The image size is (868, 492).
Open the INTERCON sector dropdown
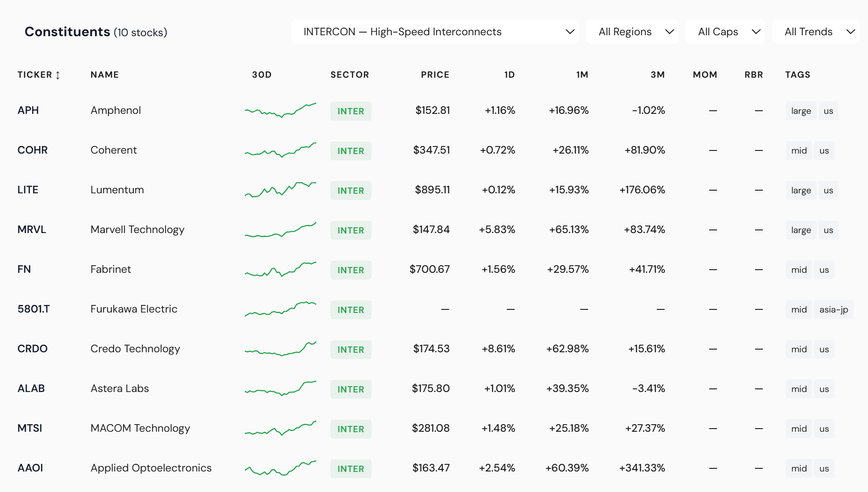pos(434,31)
